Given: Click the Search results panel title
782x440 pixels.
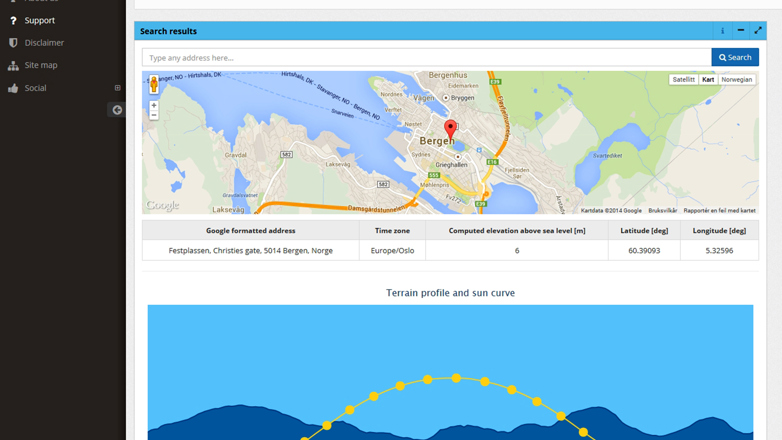Looking at the screenshot, I should 168,31.
